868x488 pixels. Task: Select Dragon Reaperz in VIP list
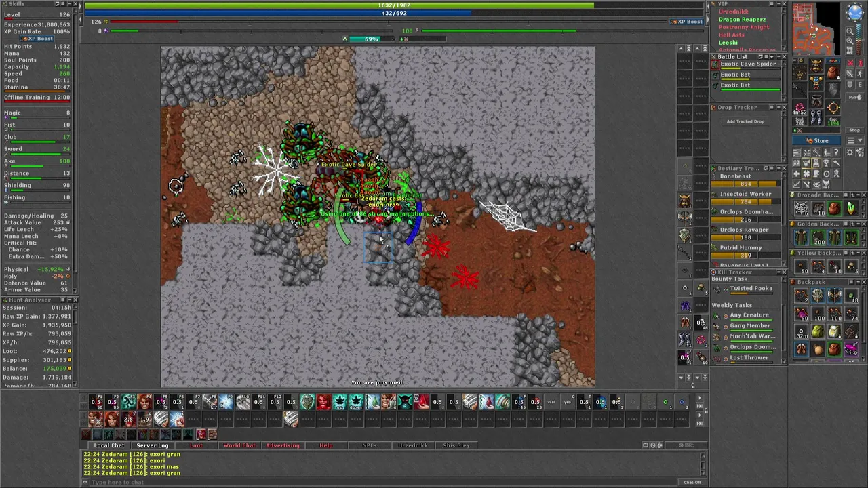[x=742, y=20]
